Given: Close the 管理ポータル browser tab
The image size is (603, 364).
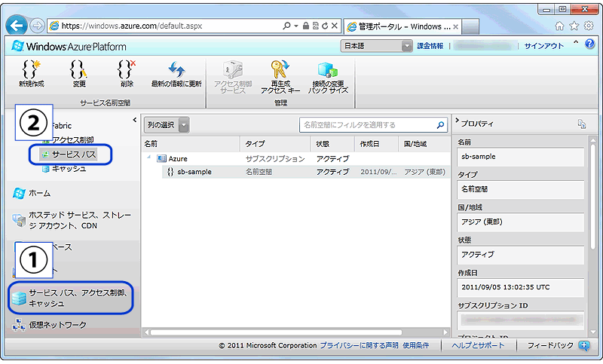Looking at the screenshot, I should coord(455,27).
